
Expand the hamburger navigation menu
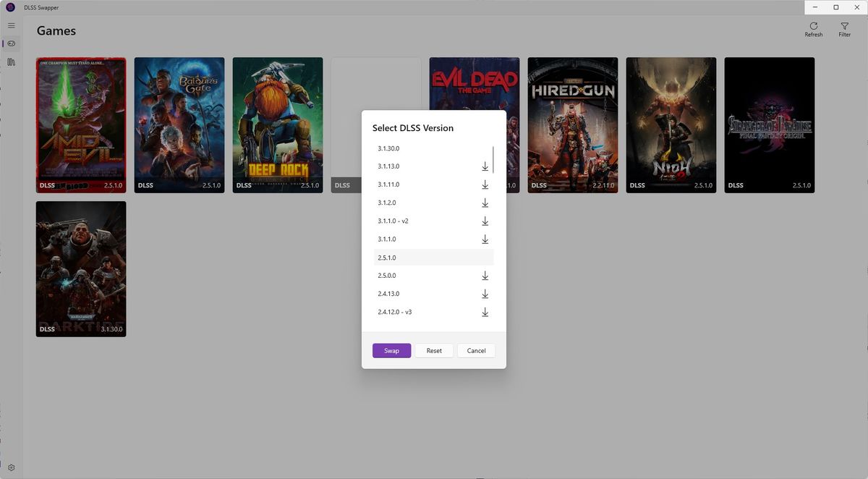(x=11, y=25)
